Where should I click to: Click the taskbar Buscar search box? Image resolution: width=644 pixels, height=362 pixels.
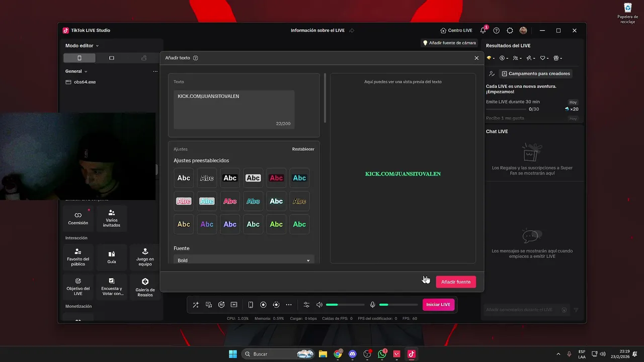pyautogui.click(x=279, y=354)
